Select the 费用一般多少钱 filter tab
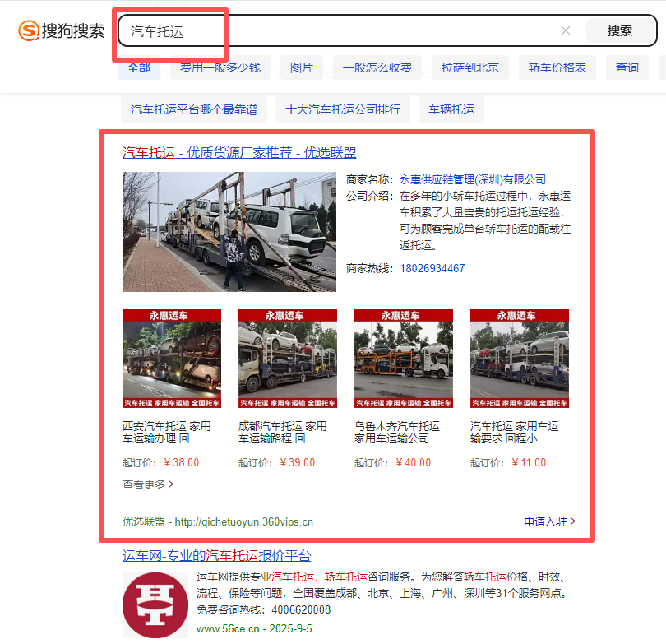The width and height of the screenshot is (666, 644). click(x=220, y=67)
